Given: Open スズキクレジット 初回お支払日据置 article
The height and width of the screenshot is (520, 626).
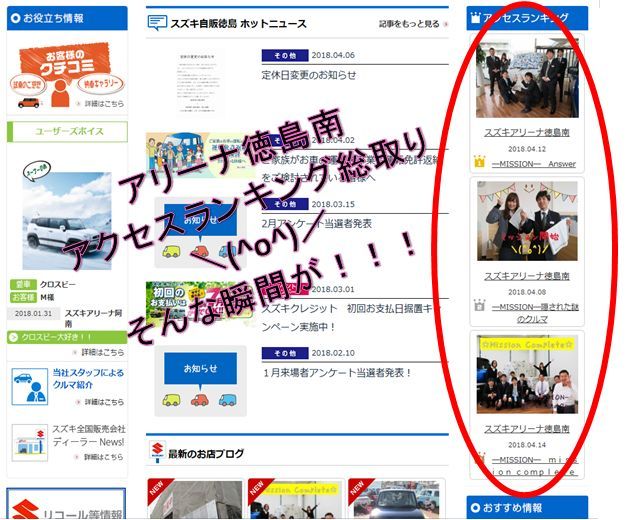Looking at the screenshot, I should pyautogui.click(x=349, y=318).
